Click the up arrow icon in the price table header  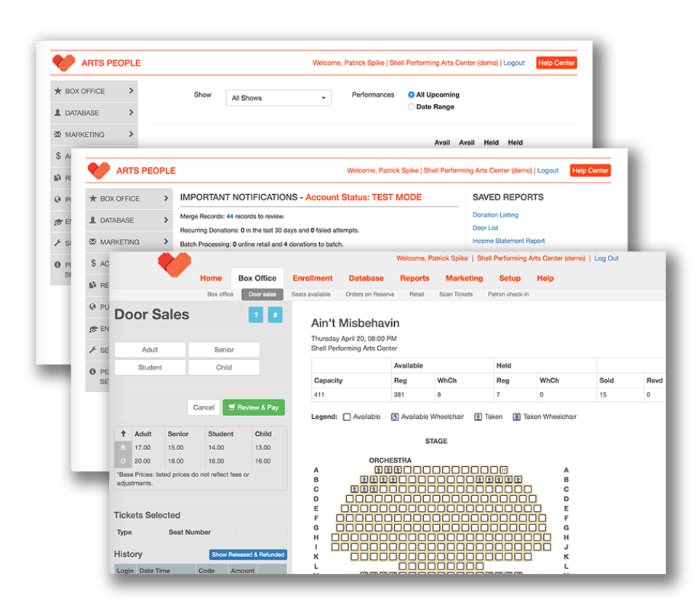[x=124, y=433]
